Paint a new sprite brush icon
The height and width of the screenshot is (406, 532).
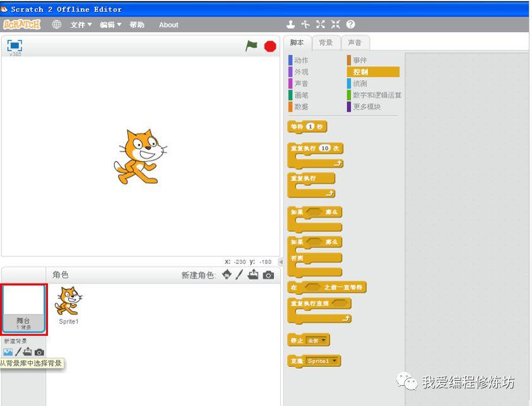[x=239, y=275]
